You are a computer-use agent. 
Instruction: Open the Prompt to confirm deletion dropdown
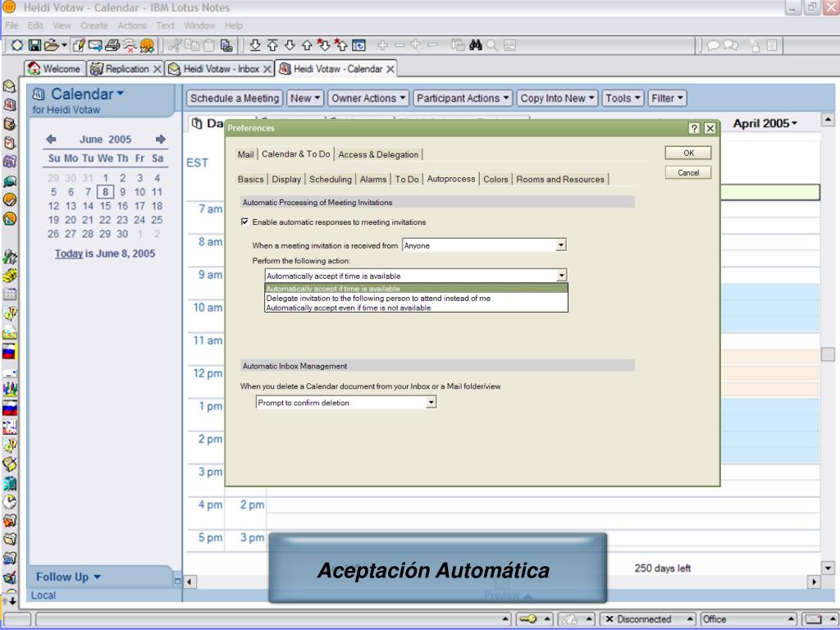[431, 402]
